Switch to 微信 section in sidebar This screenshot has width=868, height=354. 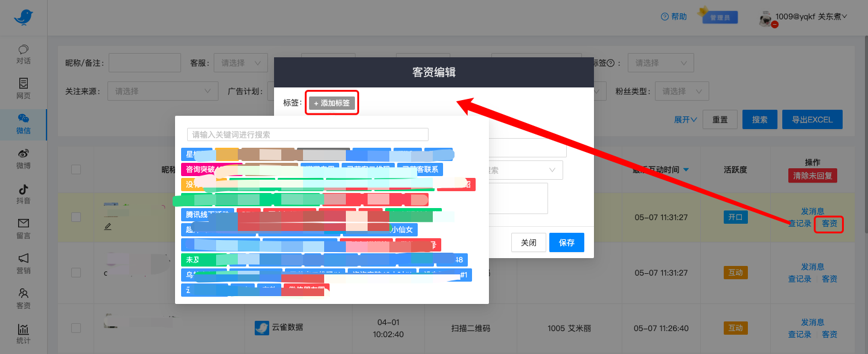click(23, 123)
